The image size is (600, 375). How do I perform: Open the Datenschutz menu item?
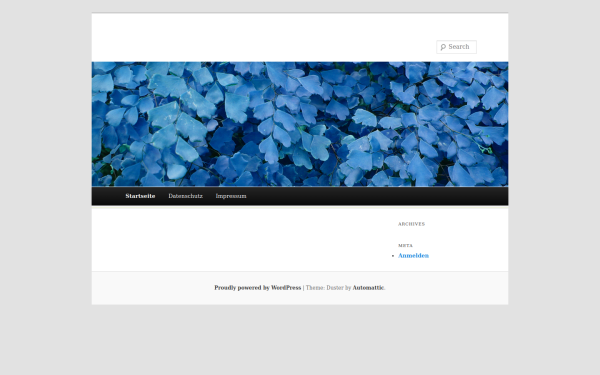[186, 196]
